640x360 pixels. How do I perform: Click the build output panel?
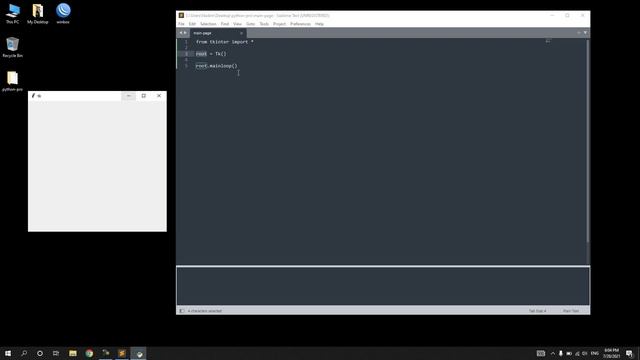(383, 286)
